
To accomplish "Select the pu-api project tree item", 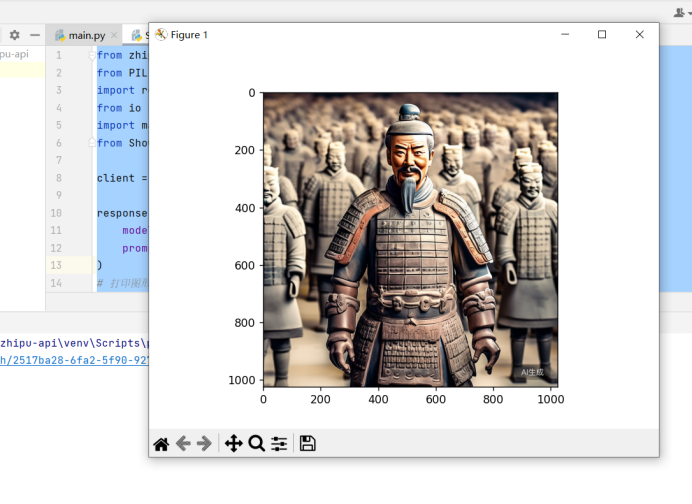I will [14, 54].
